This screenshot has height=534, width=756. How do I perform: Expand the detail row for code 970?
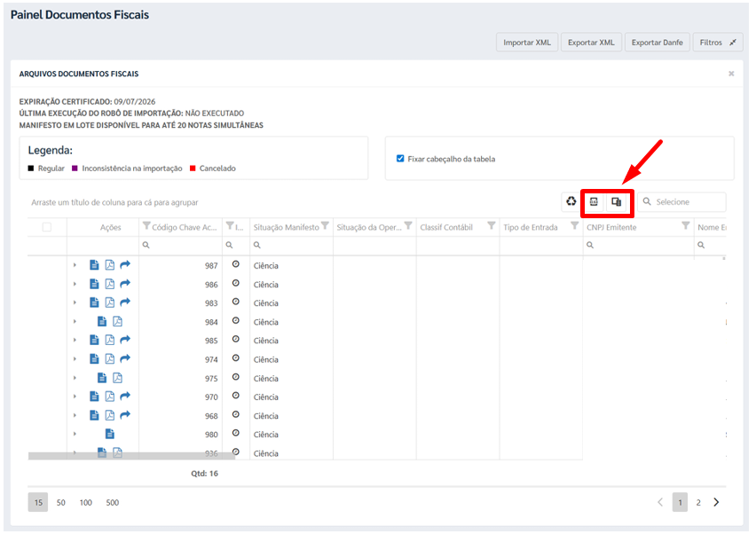[75, 397]
